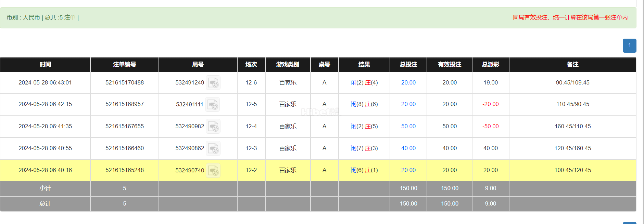The image size is (644, 224).
Task: Open video replay icon for round 532490862
Action: [x=213, y=148]
